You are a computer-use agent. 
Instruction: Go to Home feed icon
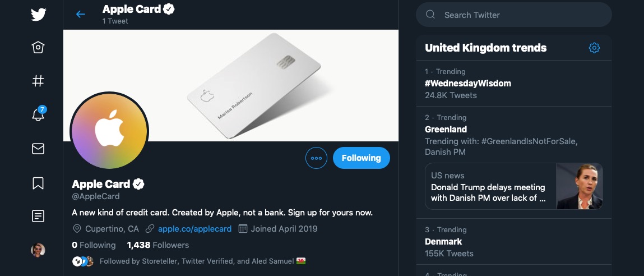point(38,47)
